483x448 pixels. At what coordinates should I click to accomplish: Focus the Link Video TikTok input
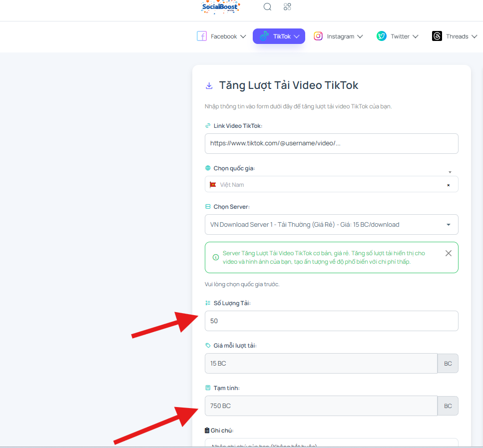332,143
